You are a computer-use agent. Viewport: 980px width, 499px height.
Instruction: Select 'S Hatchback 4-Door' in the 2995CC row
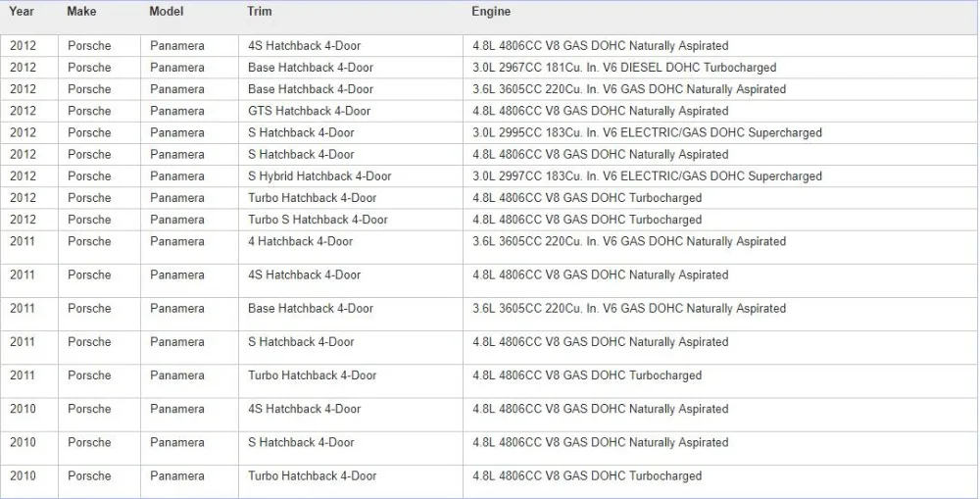point(301,132)
